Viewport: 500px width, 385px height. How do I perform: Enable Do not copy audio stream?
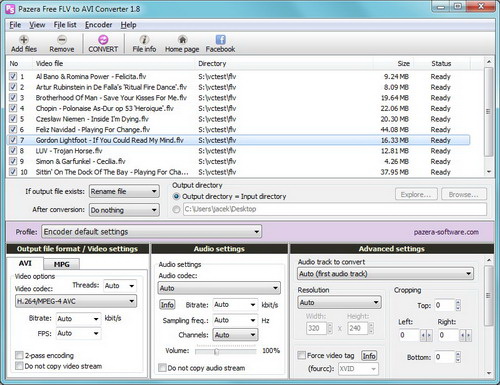point(162,368)
